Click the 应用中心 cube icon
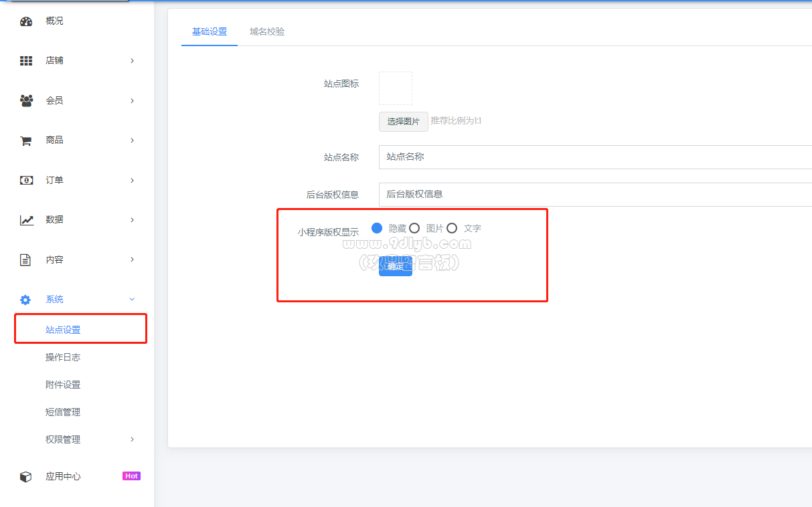 click(25, 477)
